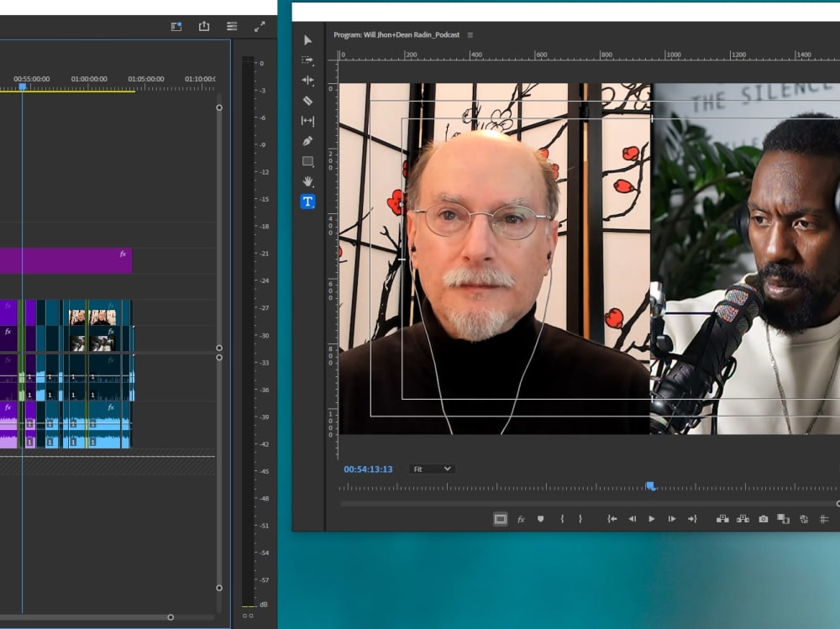Click 01:05:00:00 on timeline ruler
840x629 pixels.
pyautogui.click(x=145, y=79)
